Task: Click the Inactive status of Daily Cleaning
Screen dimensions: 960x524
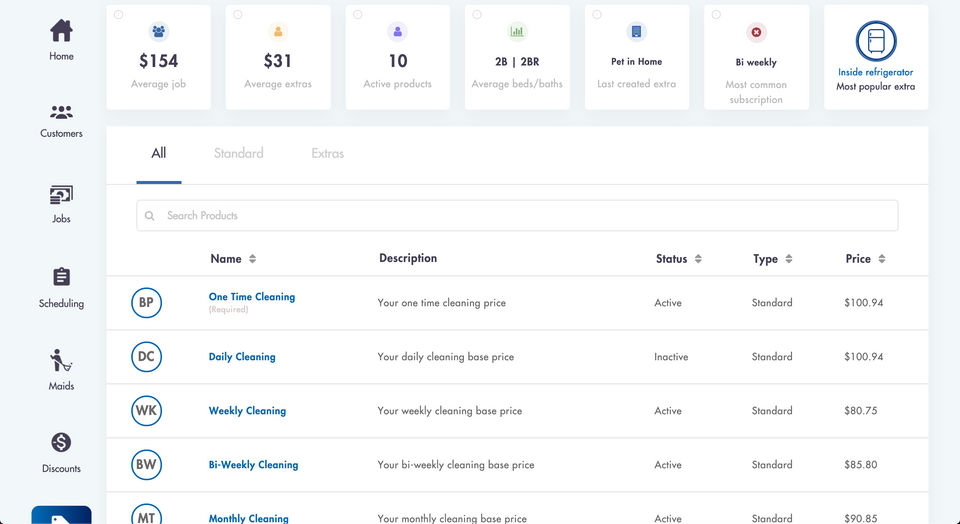Action: (x=671, y=357)
